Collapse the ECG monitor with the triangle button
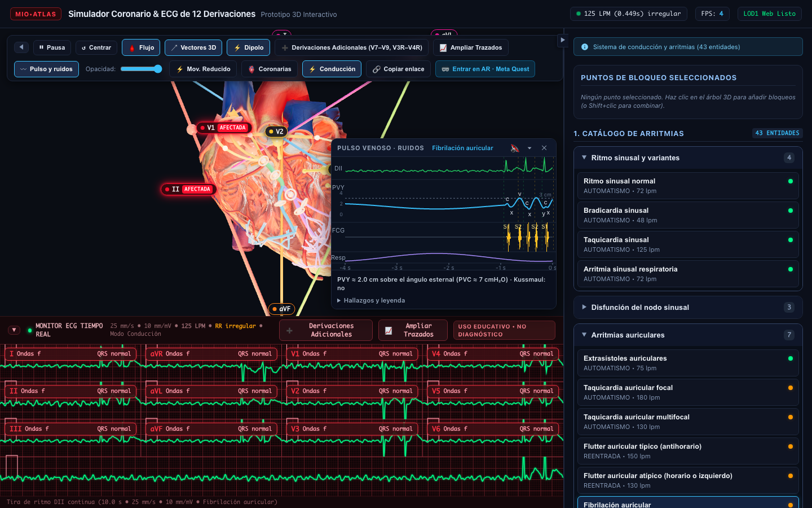This screenshot has height=508, width=812. click(x=14, y=330)
